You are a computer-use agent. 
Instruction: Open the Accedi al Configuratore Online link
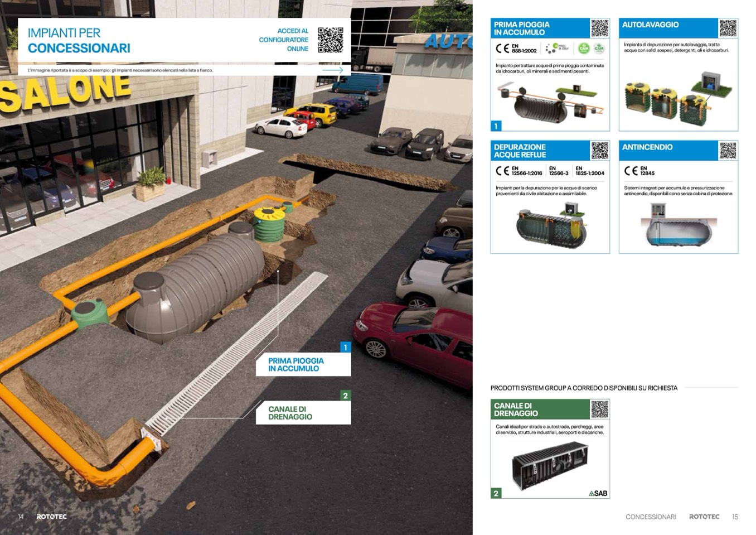[284, 40]
